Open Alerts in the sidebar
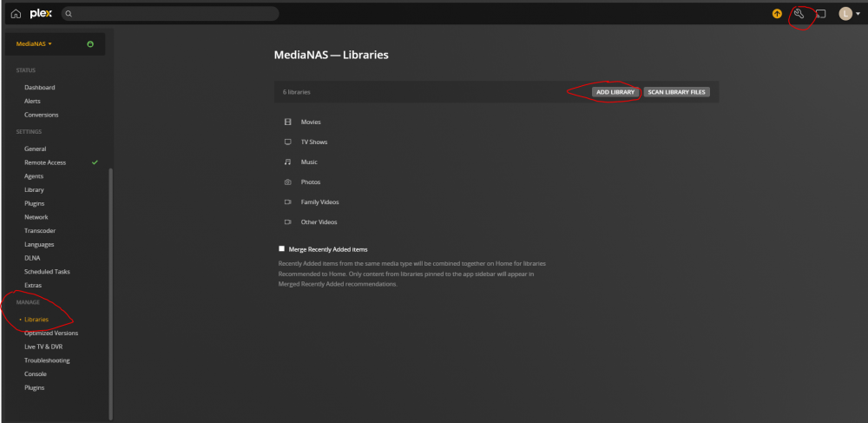Image resolution: width=868 pixels, height=423 pixels. pos(32,102)
